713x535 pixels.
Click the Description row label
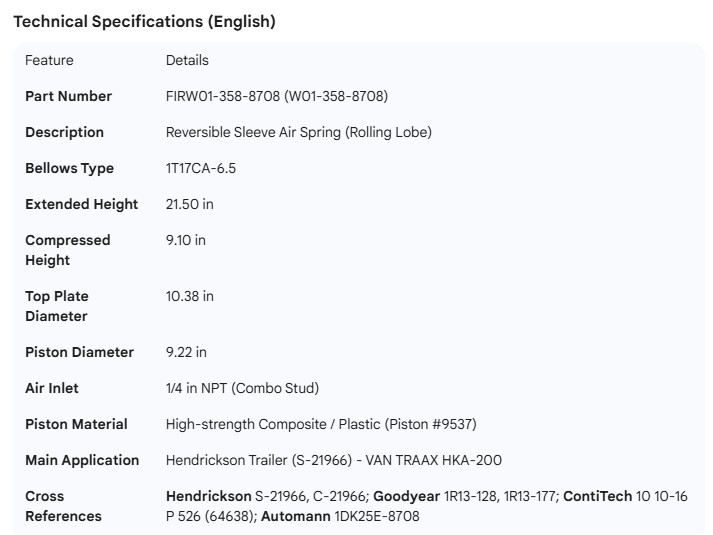64,132
